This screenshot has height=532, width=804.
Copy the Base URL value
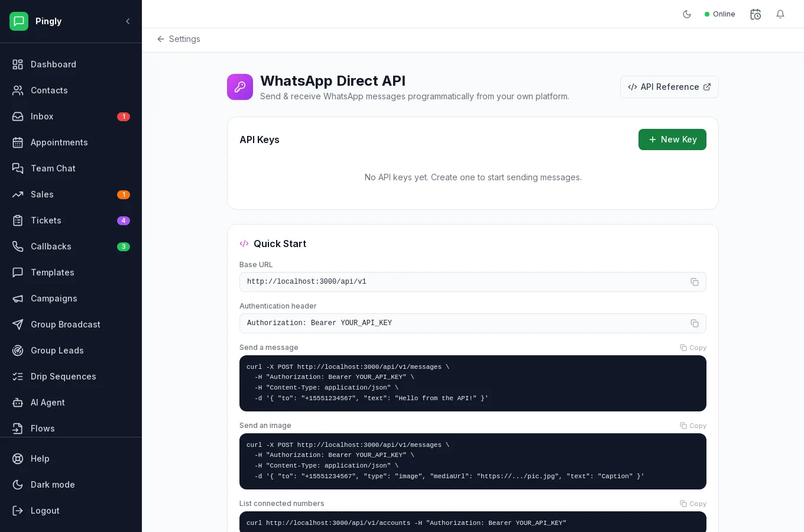[x=695, y=282]
